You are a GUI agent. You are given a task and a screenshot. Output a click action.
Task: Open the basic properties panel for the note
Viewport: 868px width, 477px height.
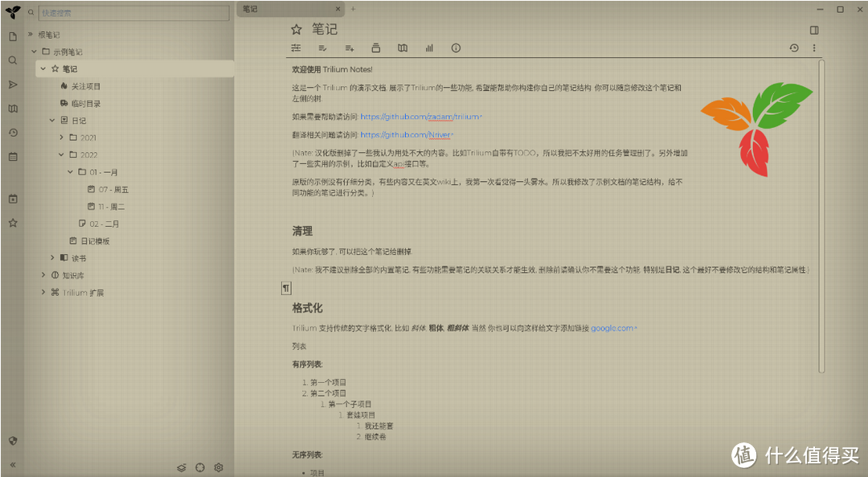point(296,47)
